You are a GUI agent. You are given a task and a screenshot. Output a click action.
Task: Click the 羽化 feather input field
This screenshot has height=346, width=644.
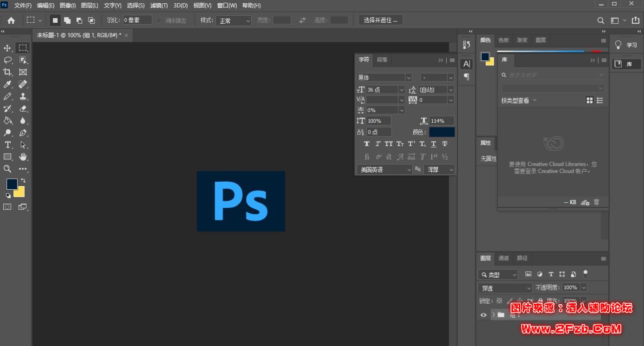[137, 20]
